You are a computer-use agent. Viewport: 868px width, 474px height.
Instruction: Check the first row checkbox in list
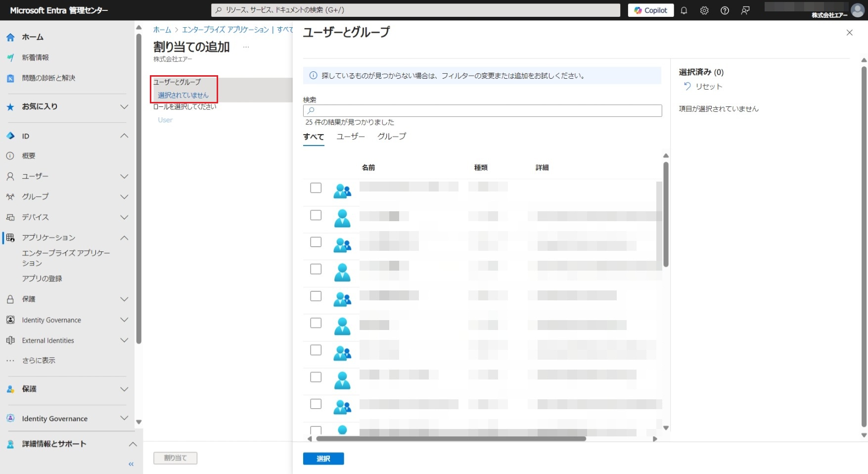pos(316,188)
